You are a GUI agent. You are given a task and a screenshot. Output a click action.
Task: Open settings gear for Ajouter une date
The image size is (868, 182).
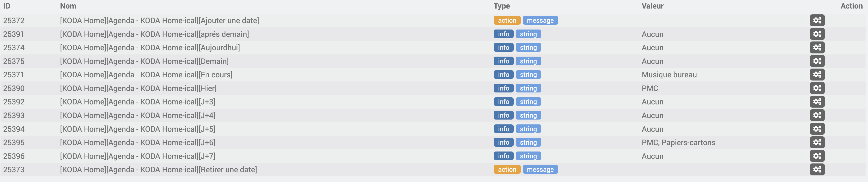tap(817, 20)
